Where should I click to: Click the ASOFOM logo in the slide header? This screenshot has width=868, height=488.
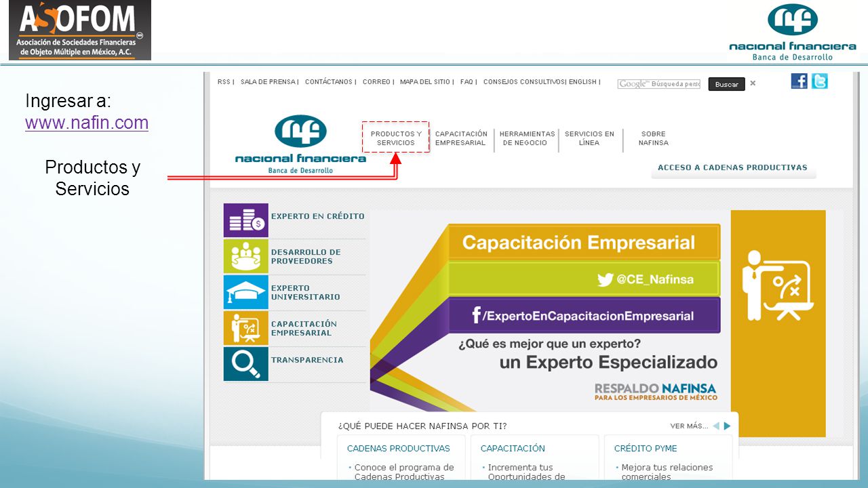click(80, 30)
